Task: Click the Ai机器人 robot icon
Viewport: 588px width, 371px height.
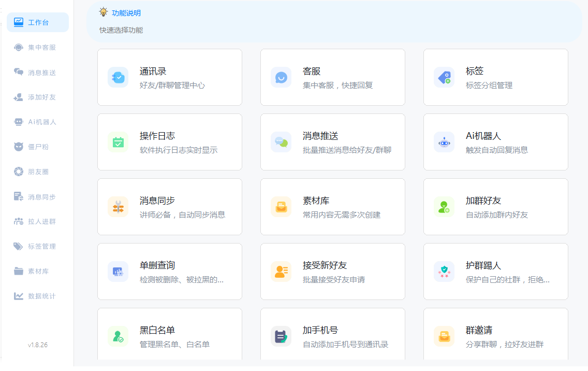Action: pyautogui.click(x=444, y=141)
